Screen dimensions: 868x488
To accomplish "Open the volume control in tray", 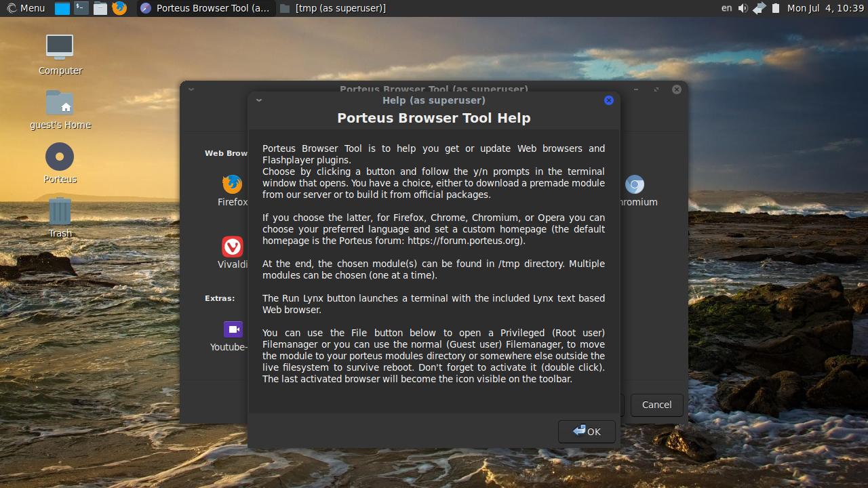I will [x=743, y=8].
